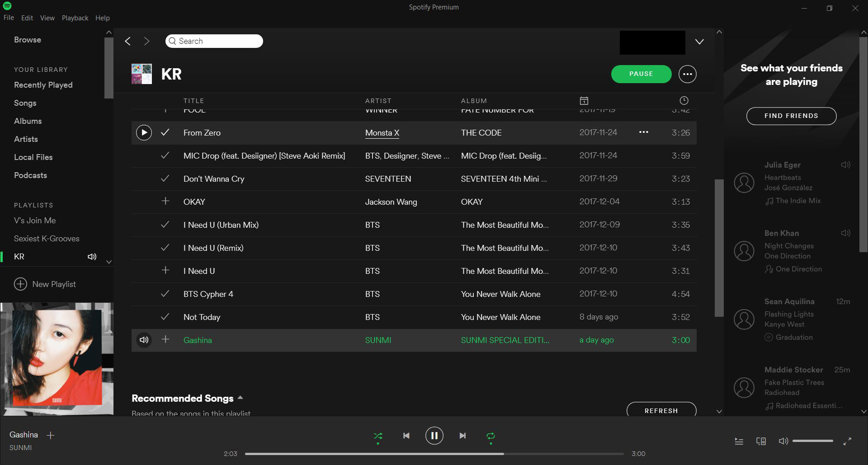Click the track list vertical scrollbar

click(719, 248)
